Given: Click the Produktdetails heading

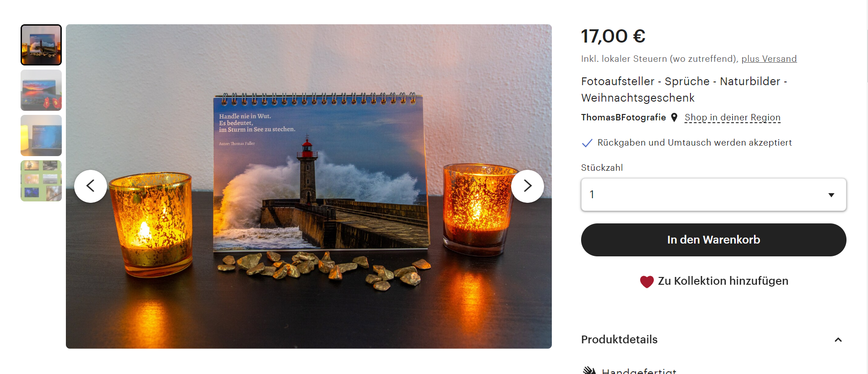Looking at the screenshot, I should 619,340.
